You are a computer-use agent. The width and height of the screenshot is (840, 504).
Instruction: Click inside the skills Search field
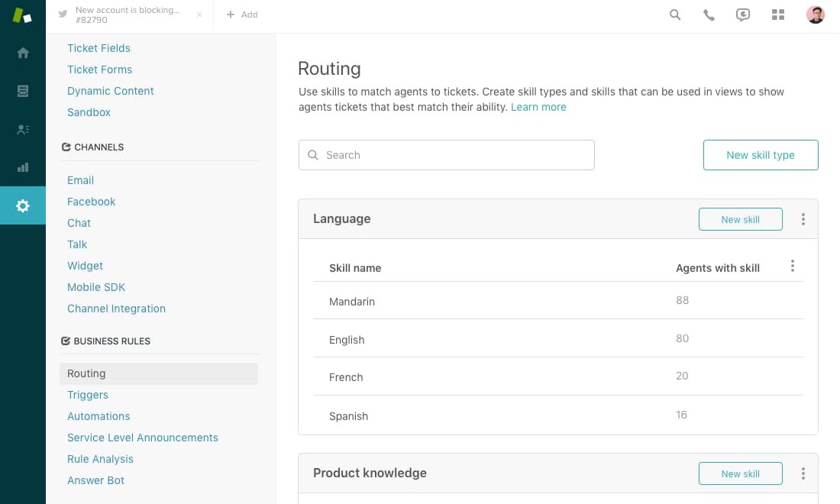[446, 154]
